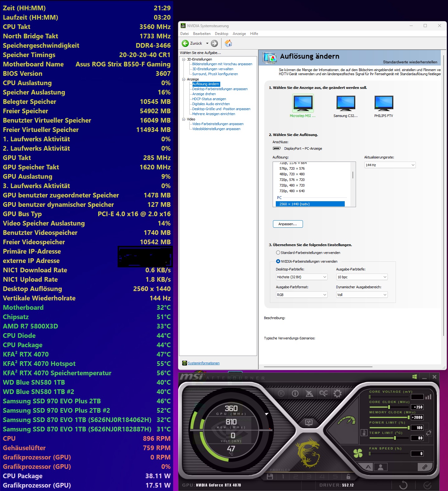
Task: Open the Datei menu
Action: tap(184, 34)
